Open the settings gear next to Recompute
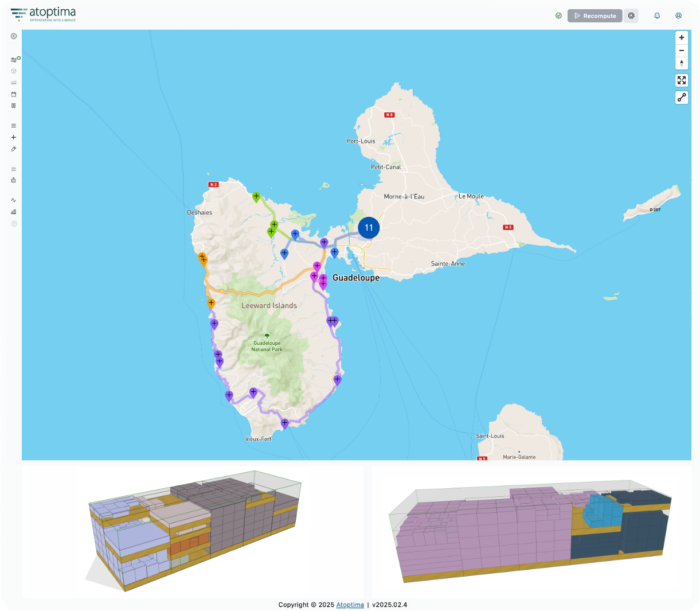The image size is (700, 611). tap(631, 16)
